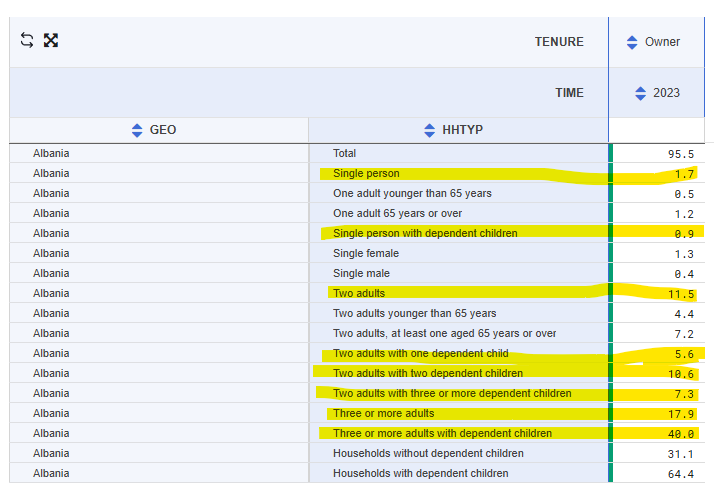
Task: Select the Total household type row label
Action: pos(344,154)
